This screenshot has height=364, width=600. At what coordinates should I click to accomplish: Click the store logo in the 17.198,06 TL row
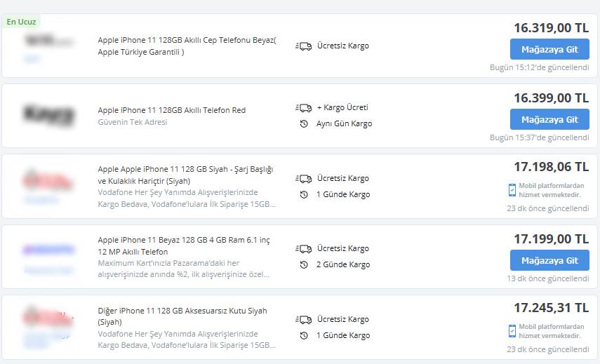[x=48, y=180]
